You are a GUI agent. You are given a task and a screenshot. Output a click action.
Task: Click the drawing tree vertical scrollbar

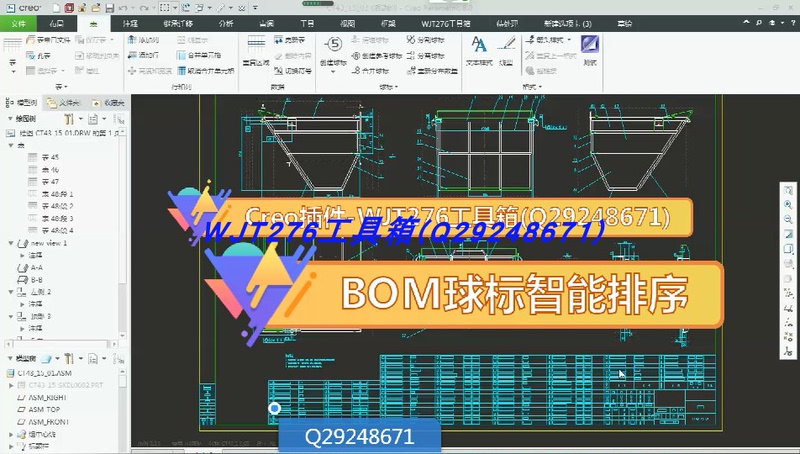tap(123, 234)
